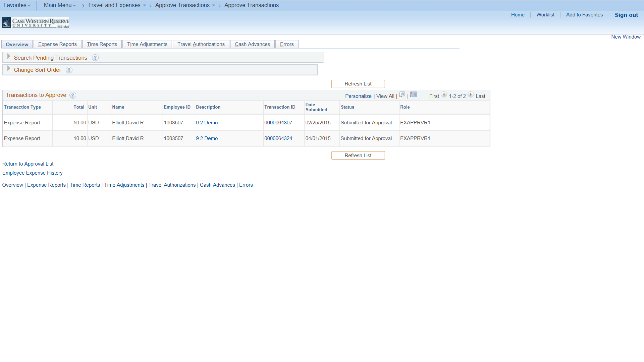Switch to the Cash Advances tab
644x362 pixels.
pyautogui.click(x=252, y=44)
